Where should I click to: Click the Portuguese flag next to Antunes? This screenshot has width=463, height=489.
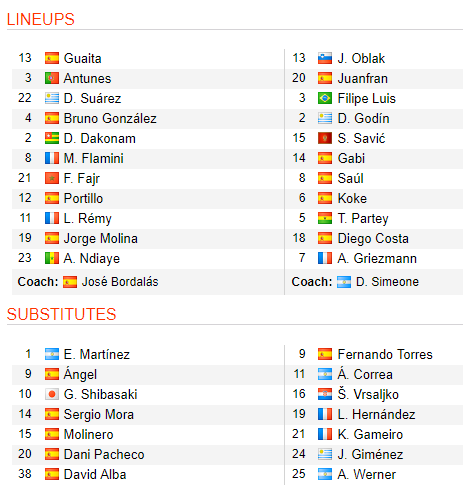52,78
